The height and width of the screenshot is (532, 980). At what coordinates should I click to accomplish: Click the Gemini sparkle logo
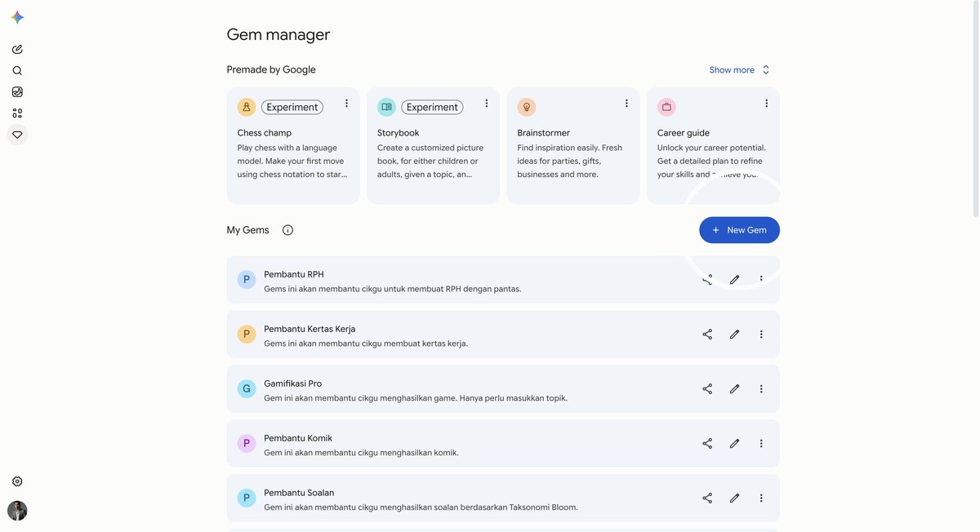coord(17,17)
